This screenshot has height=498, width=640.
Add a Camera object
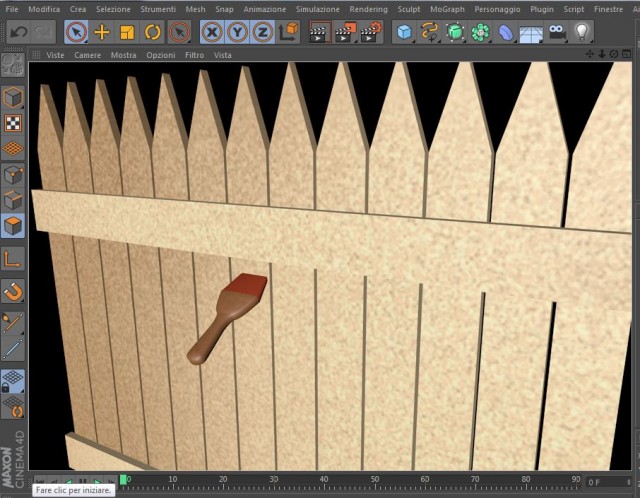click(x=557, y=32)
